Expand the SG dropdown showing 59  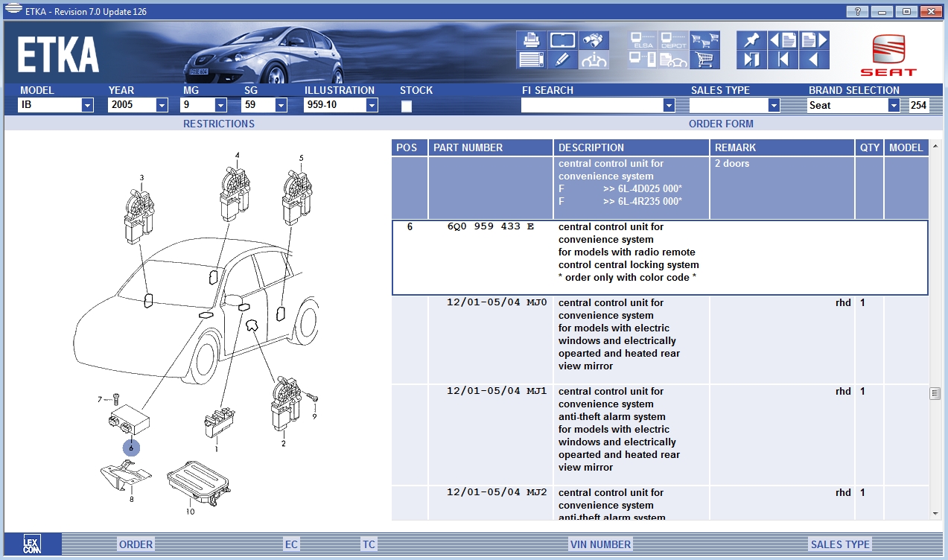(x=280, y=105)
